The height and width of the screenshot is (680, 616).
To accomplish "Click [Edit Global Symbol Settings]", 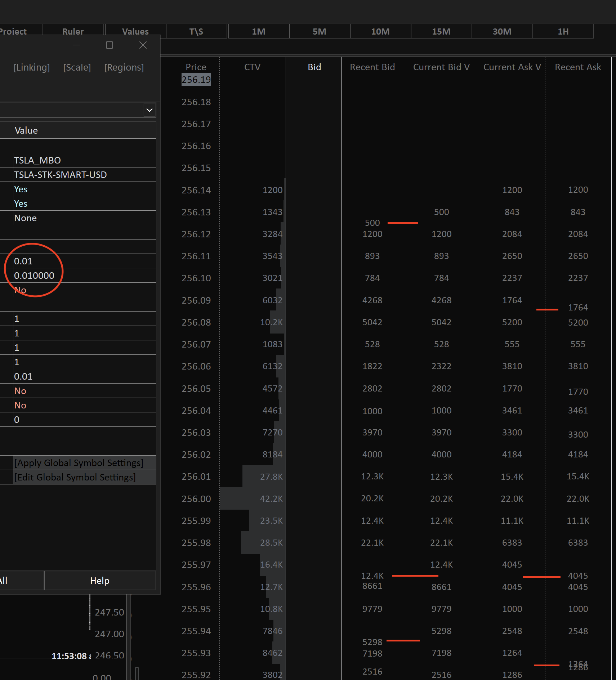I will click(85, 477).
